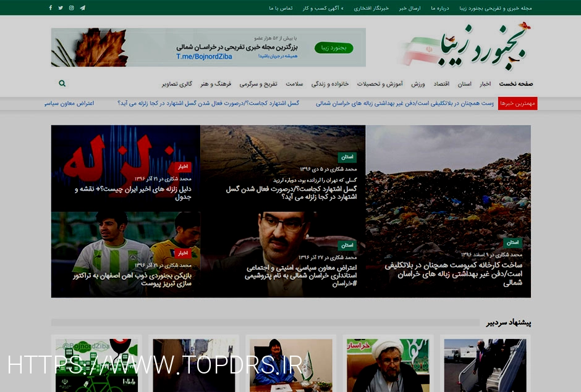Click استان tag on the compost article
This screenshot has width=581, height=392.
512,243
